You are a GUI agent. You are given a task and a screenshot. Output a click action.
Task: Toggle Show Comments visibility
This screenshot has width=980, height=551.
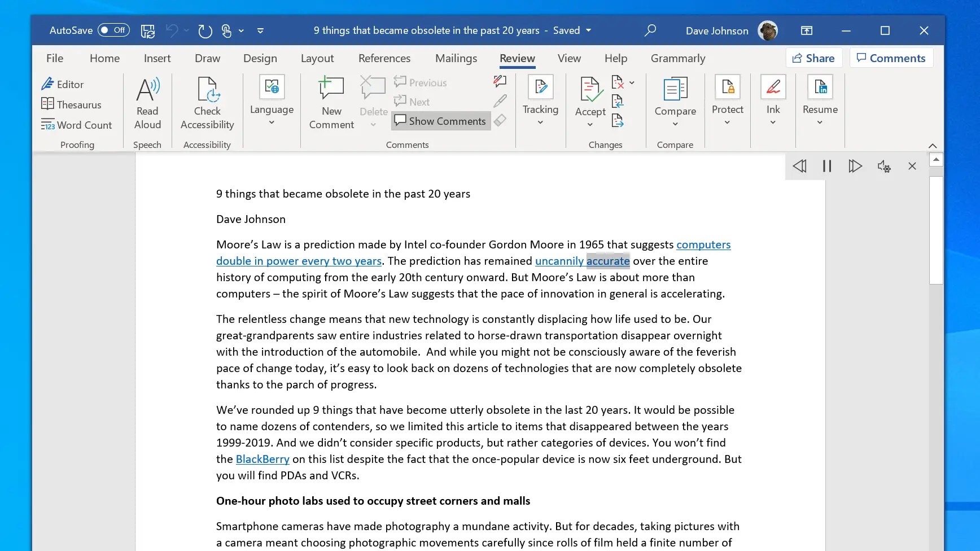440,120
